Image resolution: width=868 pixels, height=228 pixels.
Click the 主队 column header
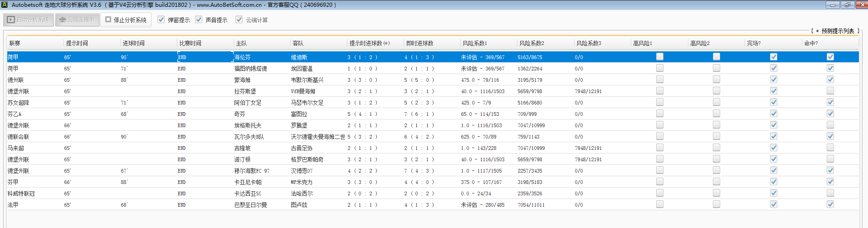pos(241,43)
